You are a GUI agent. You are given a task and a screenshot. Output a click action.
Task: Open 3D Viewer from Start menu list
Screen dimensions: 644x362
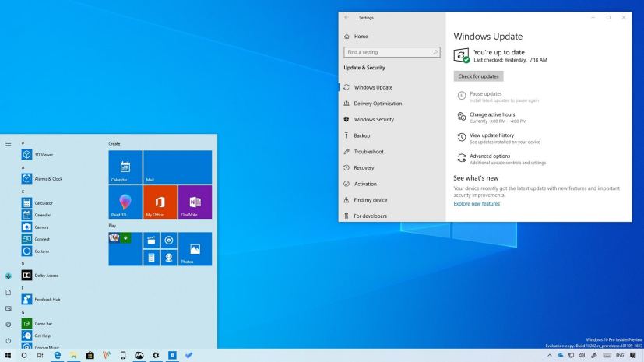pos(38,155)
